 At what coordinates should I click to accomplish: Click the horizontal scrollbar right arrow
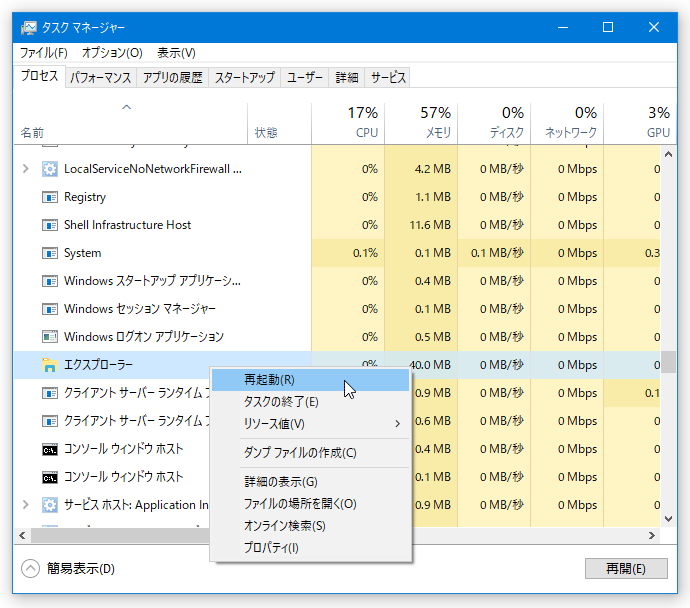click(652, 535)
